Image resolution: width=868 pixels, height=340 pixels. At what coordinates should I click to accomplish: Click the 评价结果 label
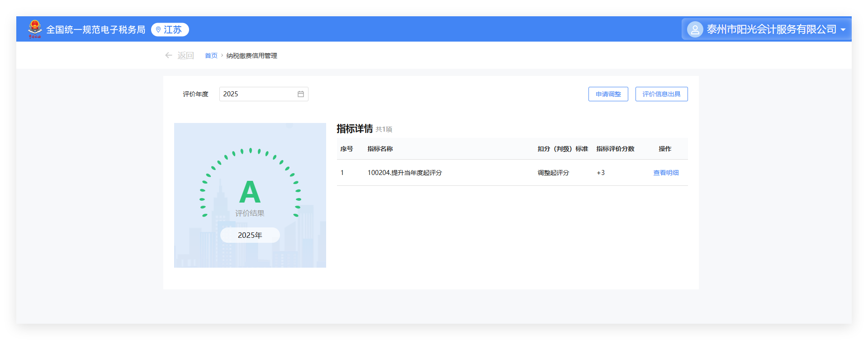[x=250, y=213]
